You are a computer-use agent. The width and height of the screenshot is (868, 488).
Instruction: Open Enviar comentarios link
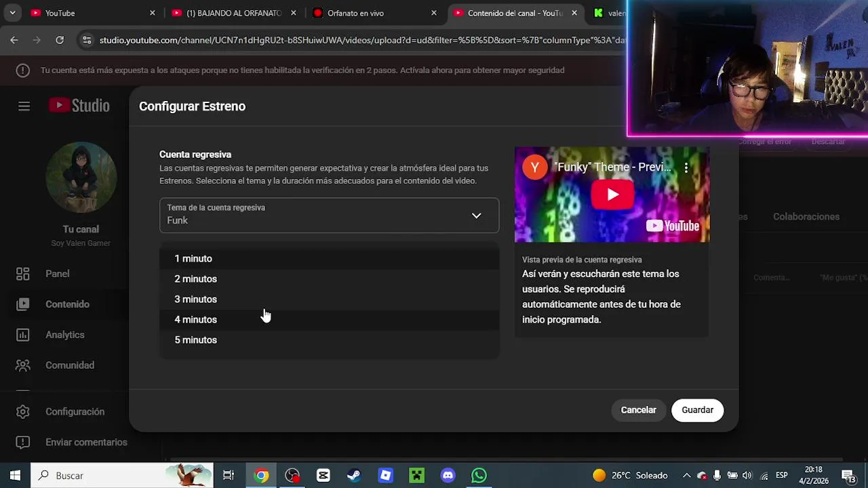[86, 442]
